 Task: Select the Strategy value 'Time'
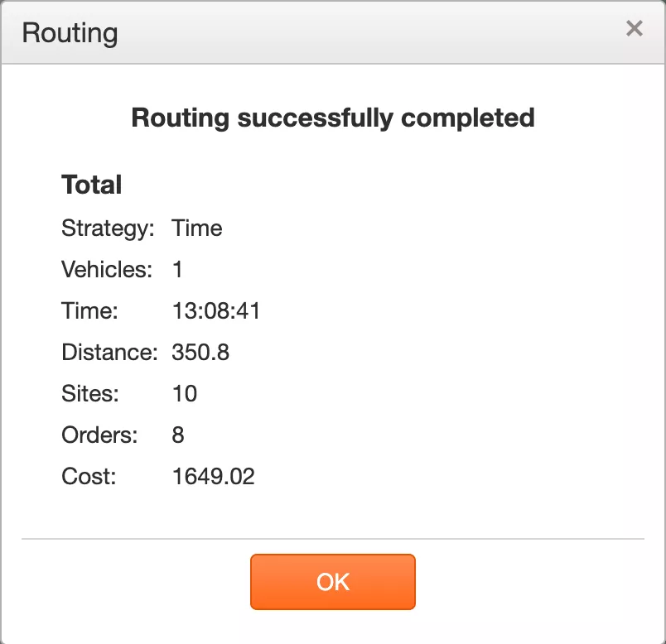[x=197, y=228]
